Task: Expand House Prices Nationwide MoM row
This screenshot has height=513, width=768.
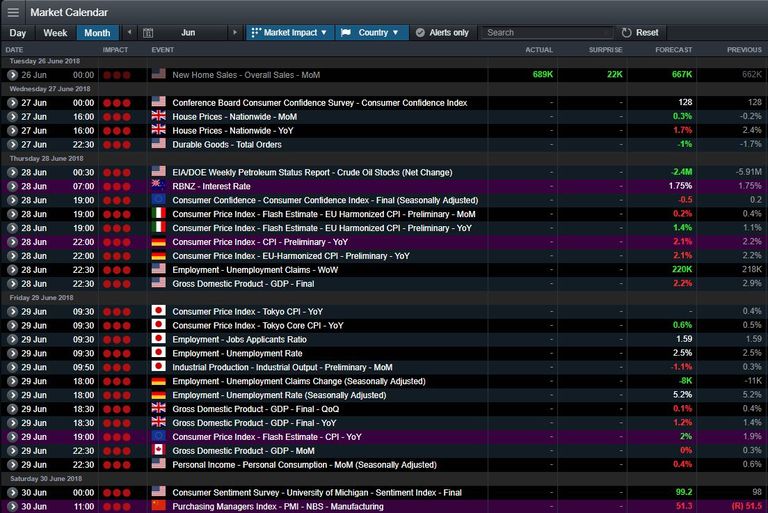Action: [x=13, y=117]
